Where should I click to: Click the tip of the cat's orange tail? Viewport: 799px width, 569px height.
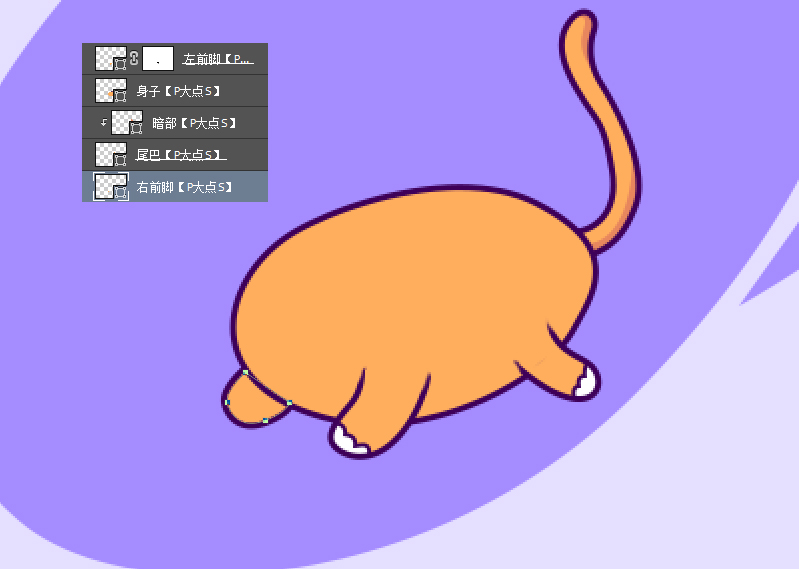coord(578,20)
